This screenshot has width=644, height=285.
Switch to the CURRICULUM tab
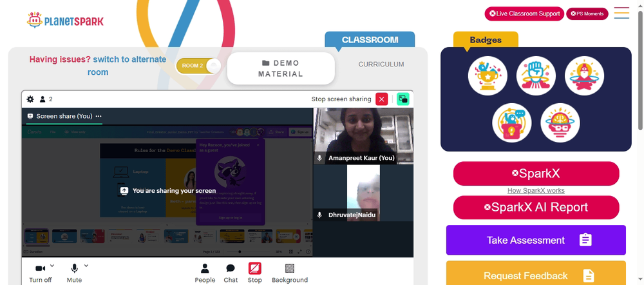[x=381, y=64]
